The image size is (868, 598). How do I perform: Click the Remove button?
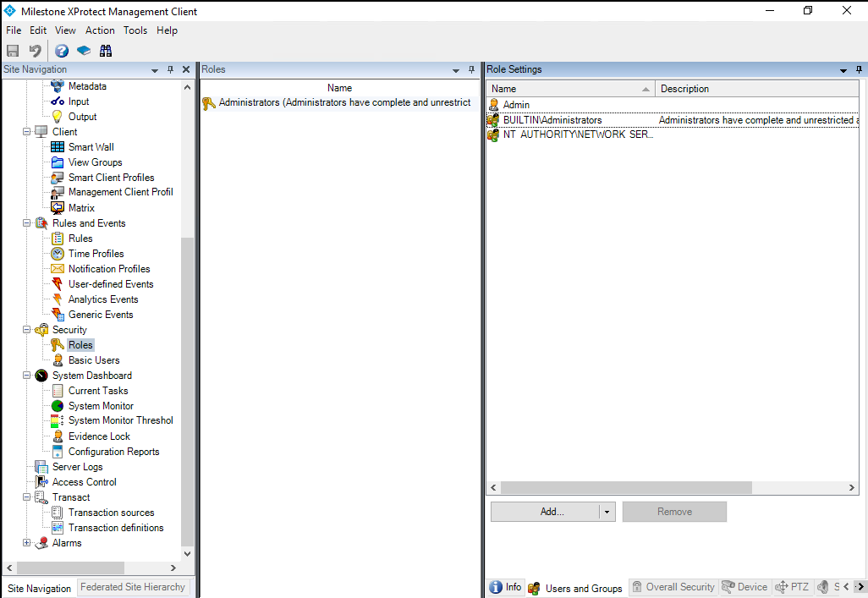[674, 512]
